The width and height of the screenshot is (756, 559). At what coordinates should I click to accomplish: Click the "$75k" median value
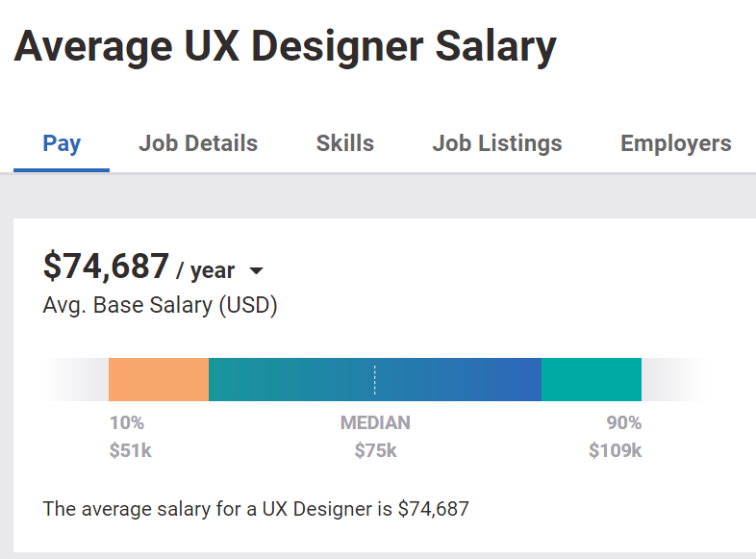pyautogui.click(x=375, y=450)
